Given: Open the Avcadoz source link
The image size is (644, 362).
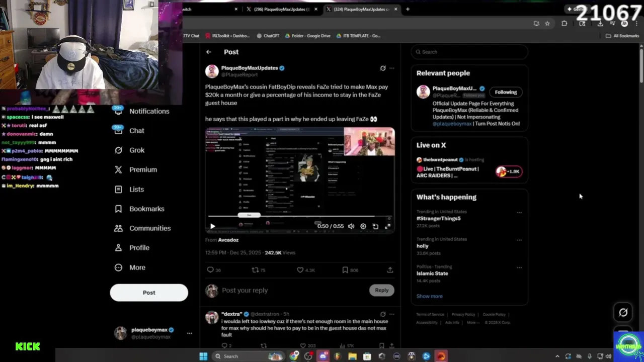Looking at the screenshot, I should pos(228,240).
